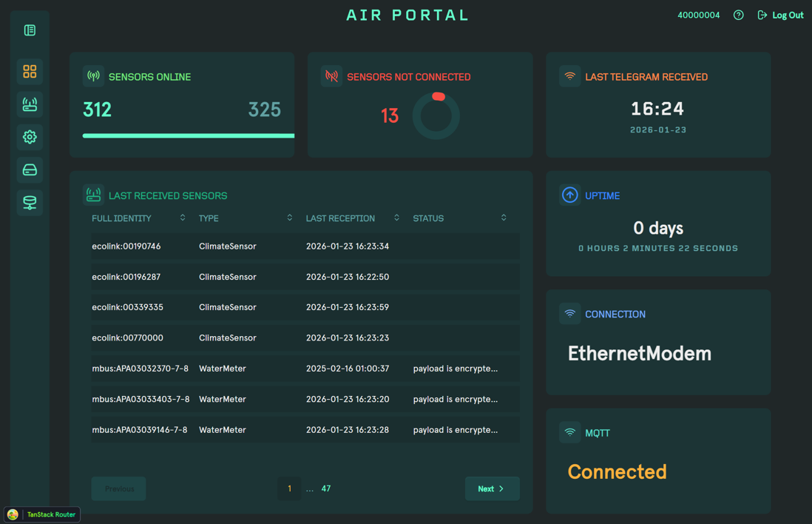Sort table by Last Reception column
Screen dimensions: 812x524
coord(396,218)
